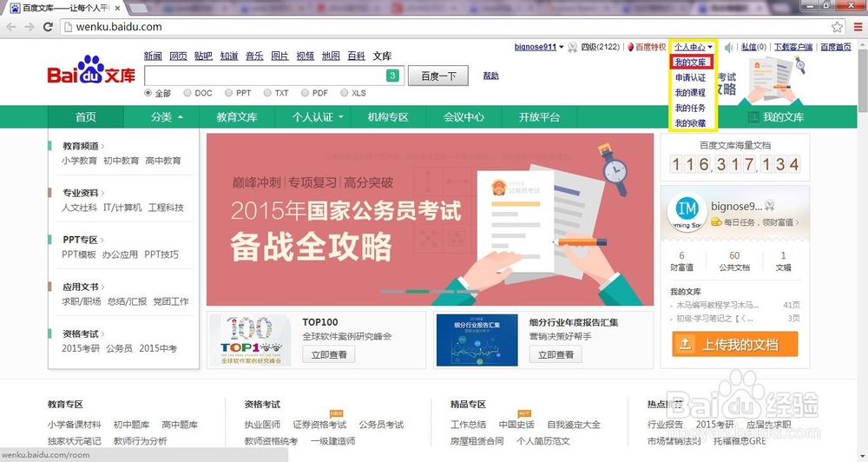Select the DOC radio button
This screenshot has height=462, width=868.
coord(187,93)
